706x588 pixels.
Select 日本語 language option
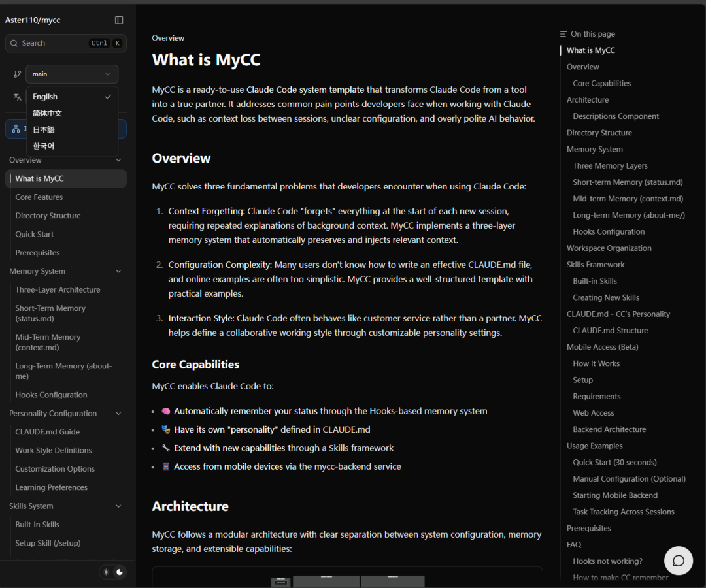click(x=72, y=129)
